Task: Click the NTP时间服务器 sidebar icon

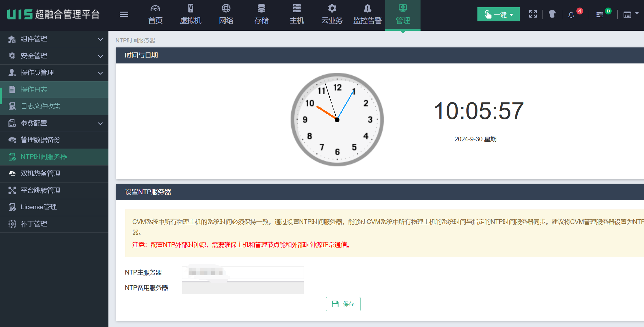Action: pyautogui.click(x=12, y=157)
